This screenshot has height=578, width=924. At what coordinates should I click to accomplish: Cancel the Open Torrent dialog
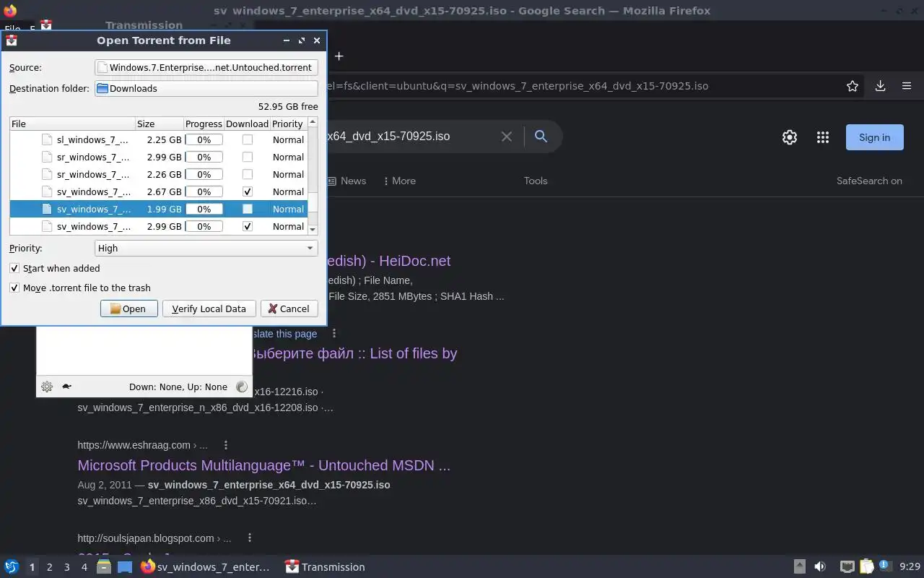pyautogui.click(x=289, y=309)
